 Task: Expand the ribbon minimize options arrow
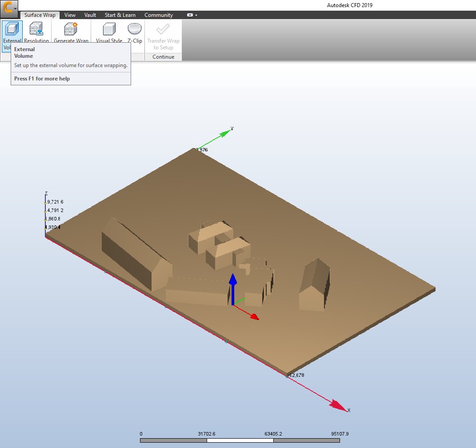[196, 15]
